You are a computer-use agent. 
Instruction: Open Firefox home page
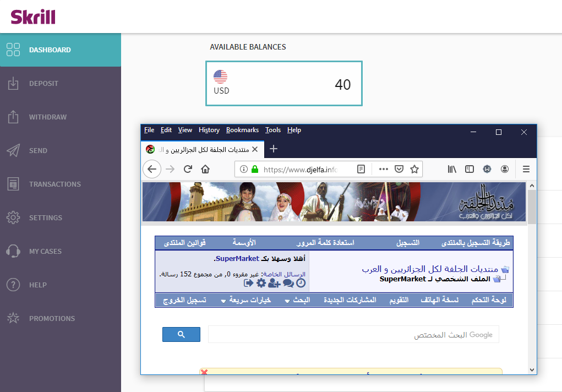205,169
